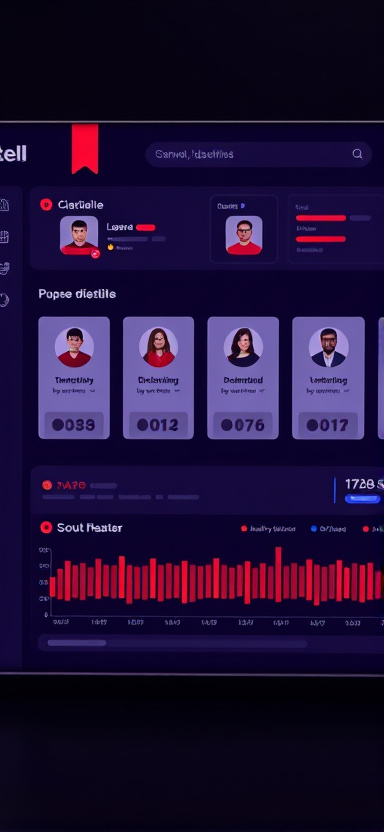Click the 0038 counter badge

tap(74, 424)
